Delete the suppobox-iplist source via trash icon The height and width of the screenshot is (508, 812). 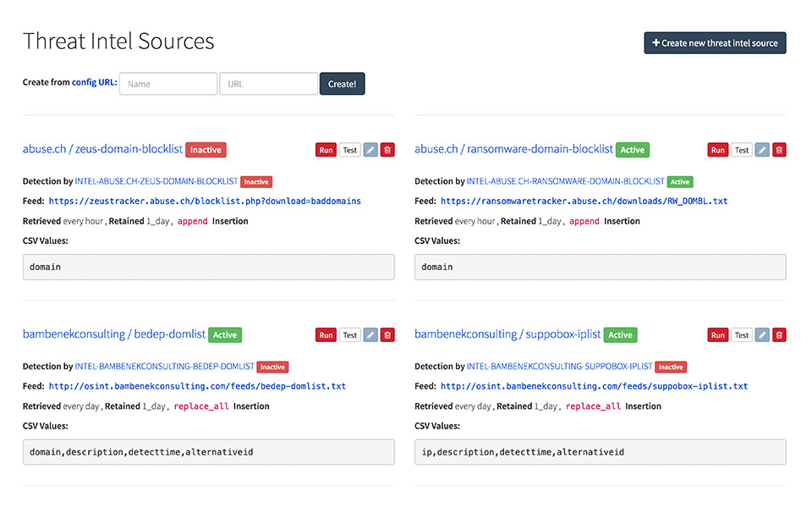779,335
